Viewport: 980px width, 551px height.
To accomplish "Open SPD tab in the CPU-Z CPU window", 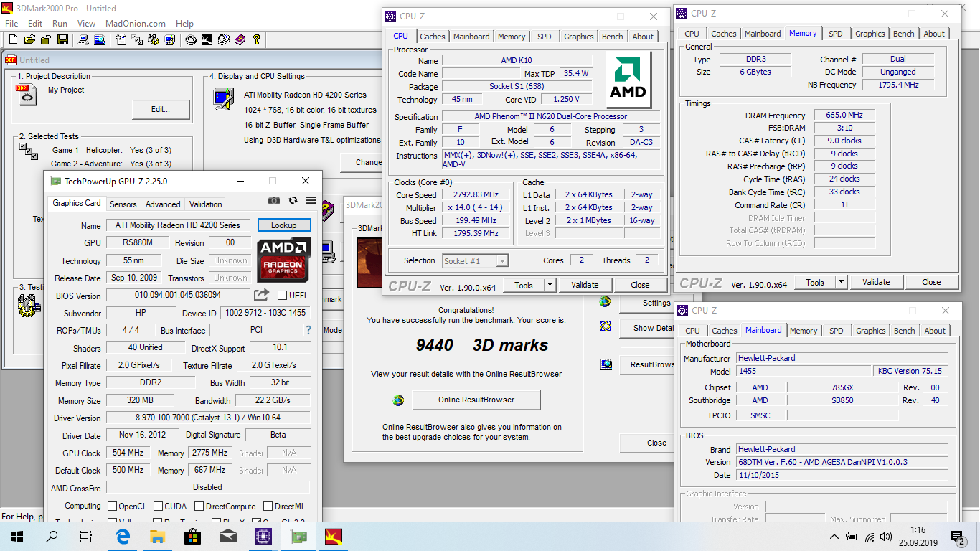I will click(545, 37).
